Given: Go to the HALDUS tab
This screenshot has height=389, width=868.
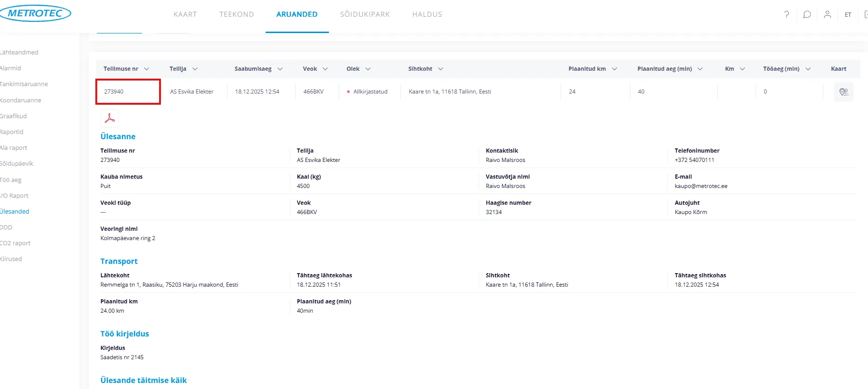Looking at the screenshot, I should 427,14.
